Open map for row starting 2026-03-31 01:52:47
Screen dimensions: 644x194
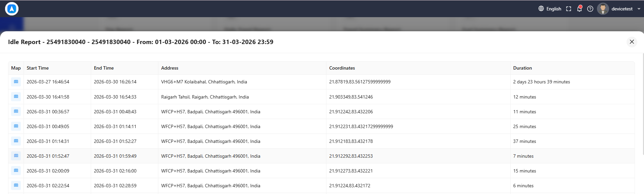pos(16,156)
